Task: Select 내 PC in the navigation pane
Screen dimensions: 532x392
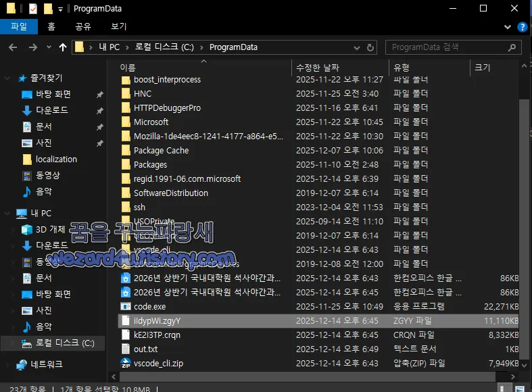Action: [x=41, y=214]
